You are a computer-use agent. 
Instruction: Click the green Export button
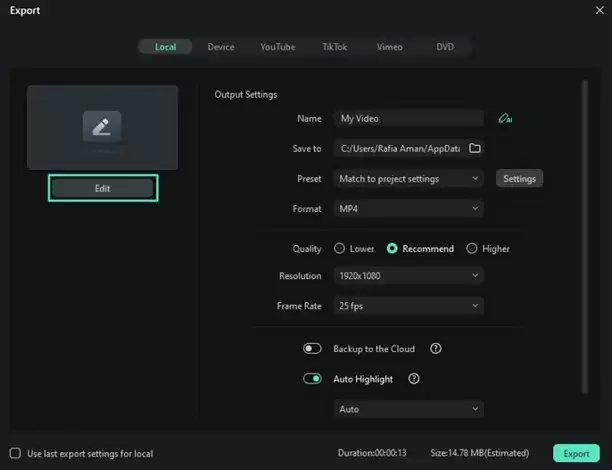coord(576,453)
